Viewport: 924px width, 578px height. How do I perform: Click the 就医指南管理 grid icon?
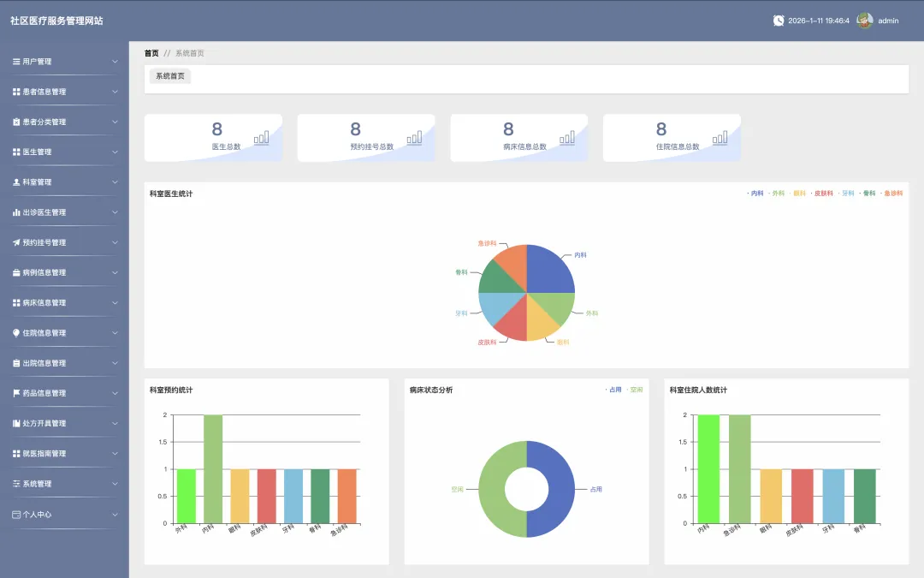pos(16,453)
